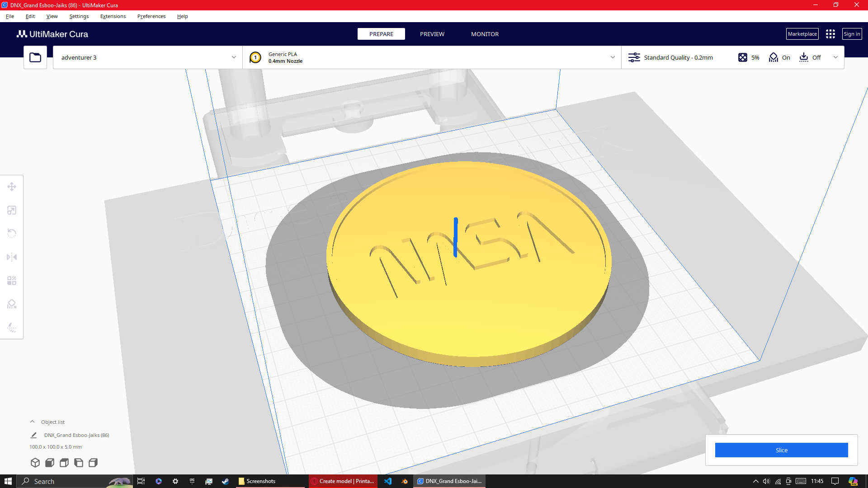Click the infill 5% icon

pos(743,57)
